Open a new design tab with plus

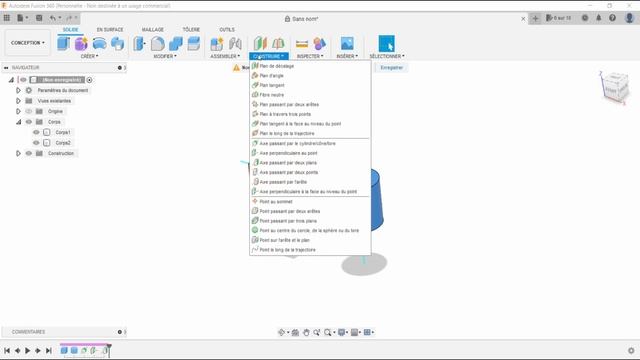(535, 18)
